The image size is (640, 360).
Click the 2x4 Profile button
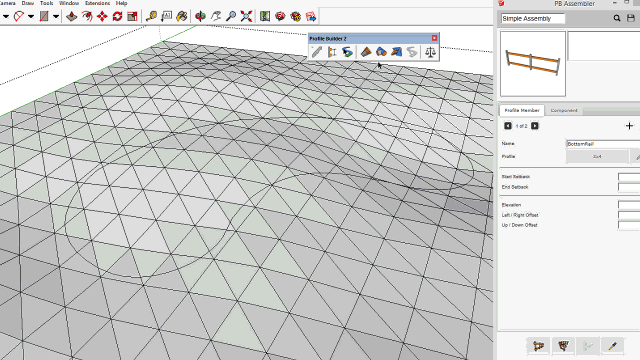[x=597, y=156]
